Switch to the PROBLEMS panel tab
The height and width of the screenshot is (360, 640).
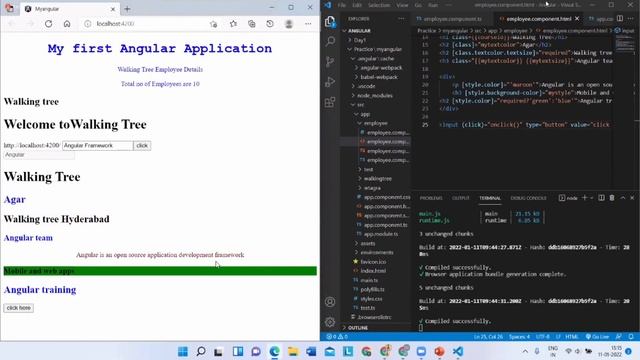431,198
